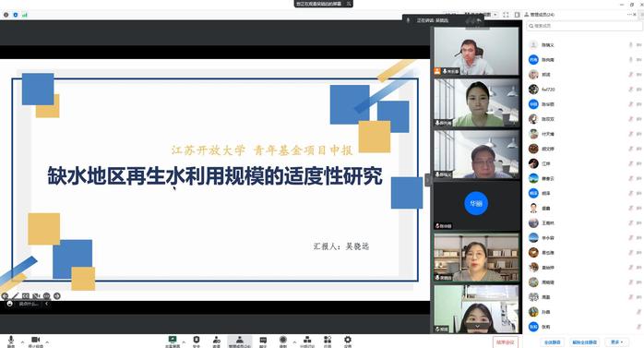Open the security shield icon
Image resolution: width=644 pixels, height=348 pixels.
tap(197, 340)
